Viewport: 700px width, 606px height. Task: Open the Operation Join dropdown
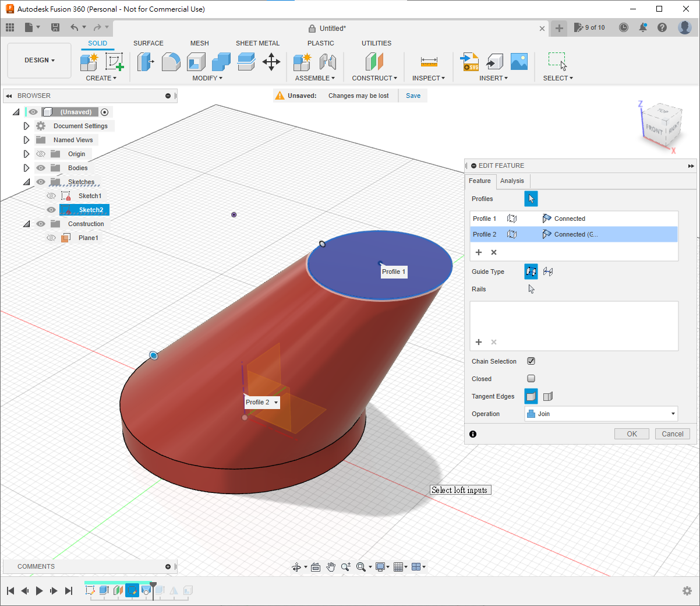(601, 414)
